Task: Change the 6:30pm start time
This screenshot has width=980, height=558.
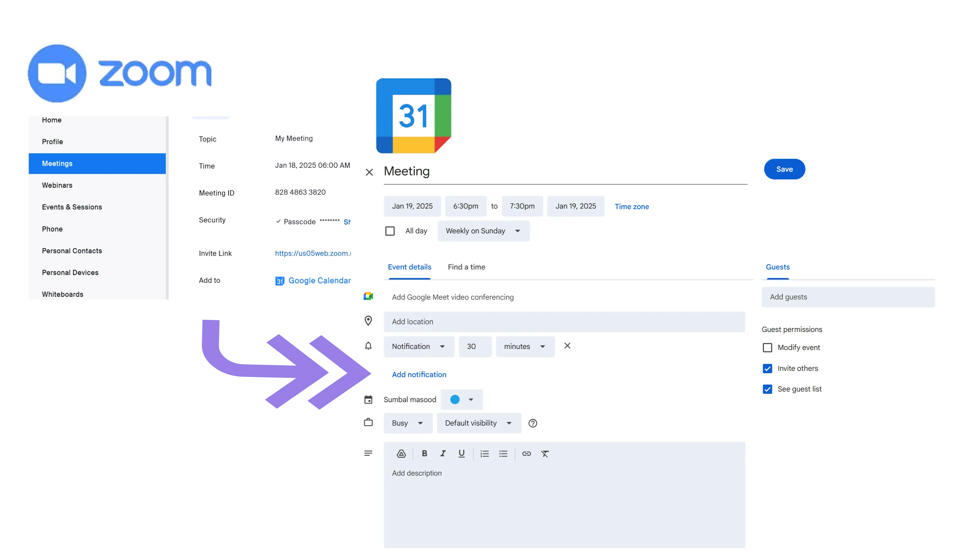Action: point(466,206)
